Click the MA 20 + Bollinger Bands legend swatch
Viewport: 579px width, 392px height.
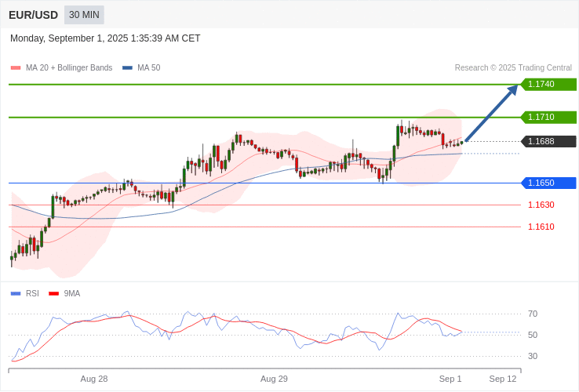[16, 68]
